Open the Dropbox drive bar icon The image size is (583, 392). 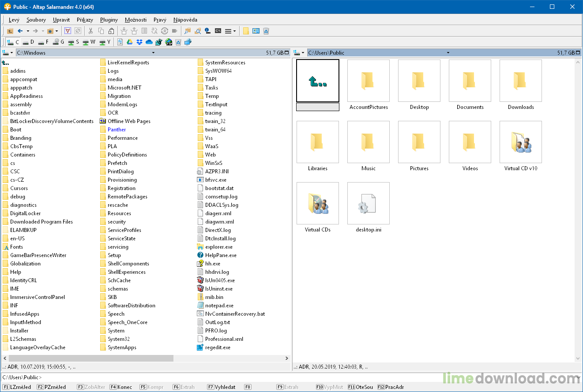139,42
